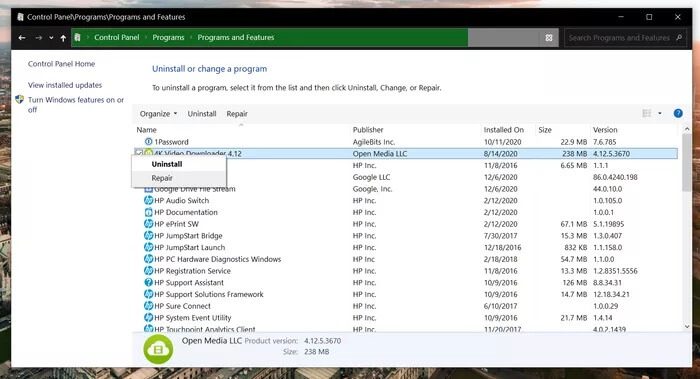Sort by the Size column header
Image resolution: width=700 pixels, height=379 pixels.
545,130
